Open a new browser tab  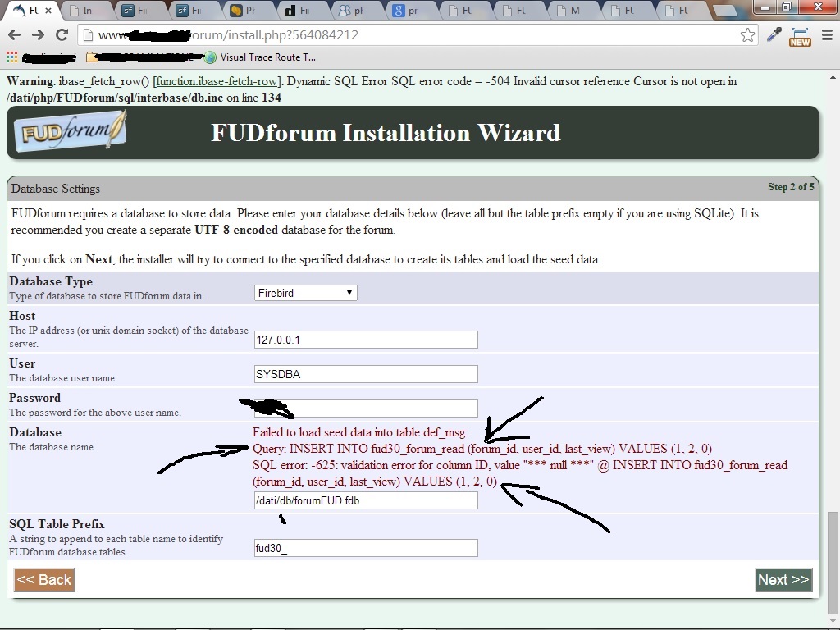pos(724,11)
